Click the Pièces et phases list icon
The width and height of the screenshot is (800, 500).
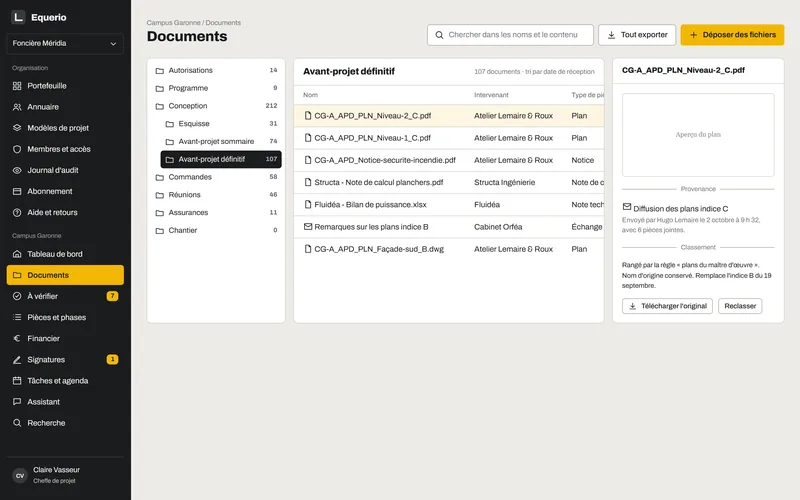(x=17, y=317)
